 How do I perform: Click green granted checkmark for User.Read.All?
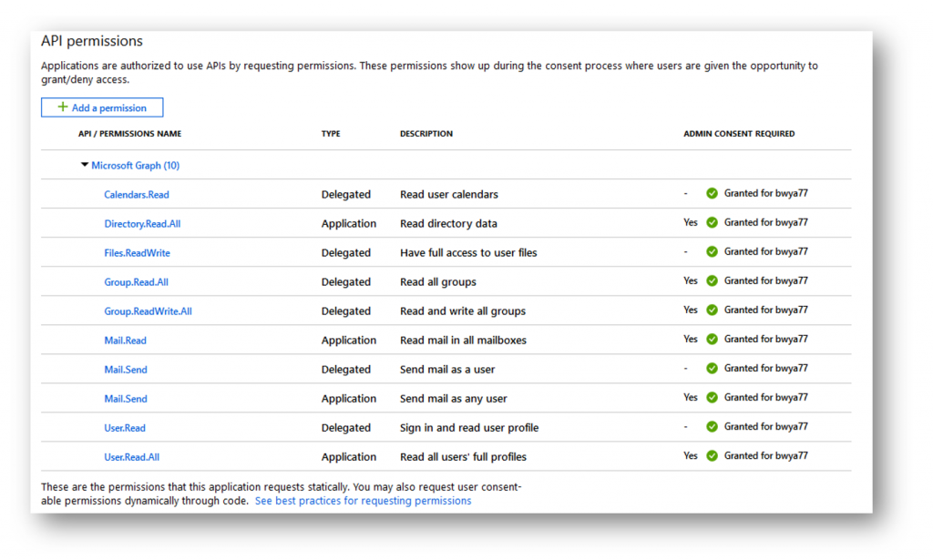tap(712, 455)
